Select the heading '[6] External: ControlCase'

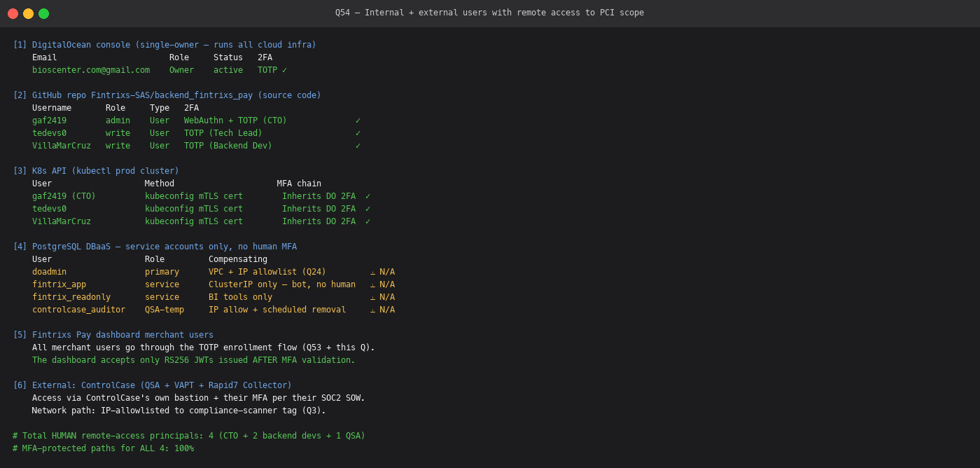click(x=152, y=385)
